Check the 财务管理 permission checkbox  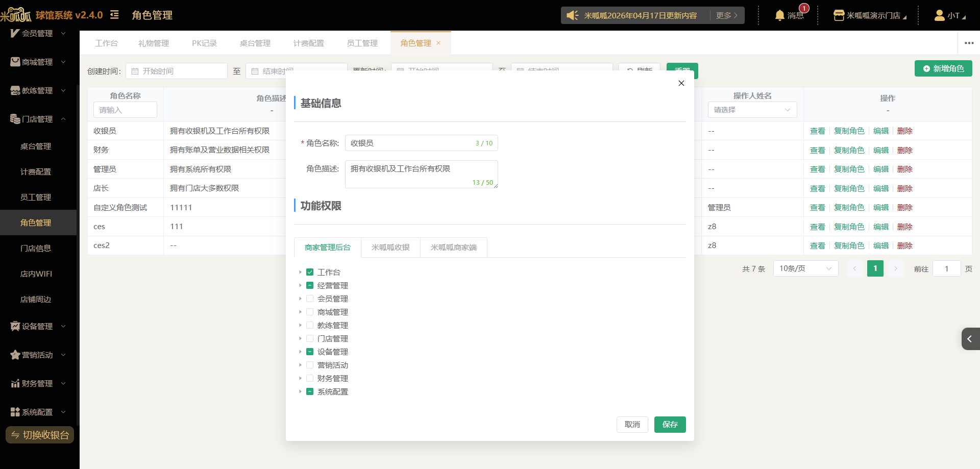click(310, 378)
